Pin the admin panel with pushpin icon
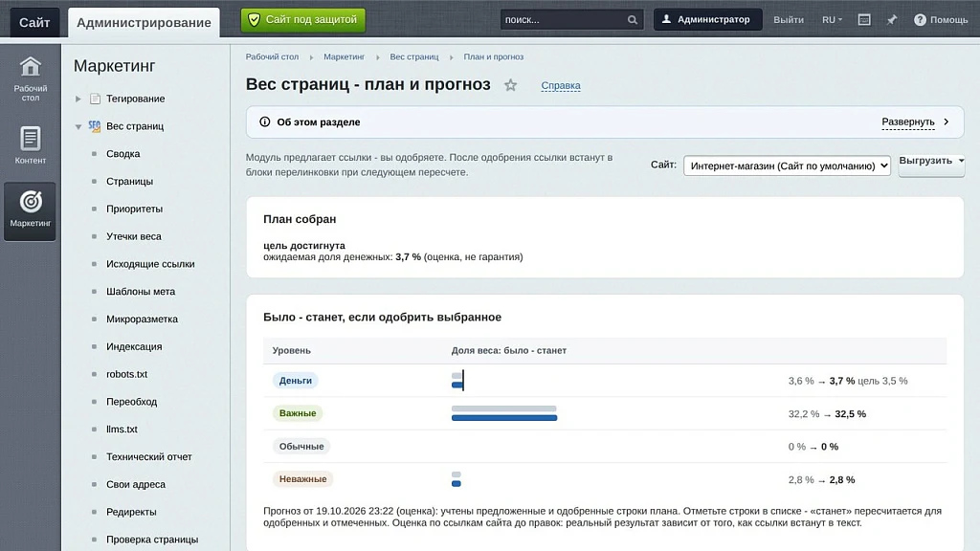The image size is (980, 551). pos(892,20)
